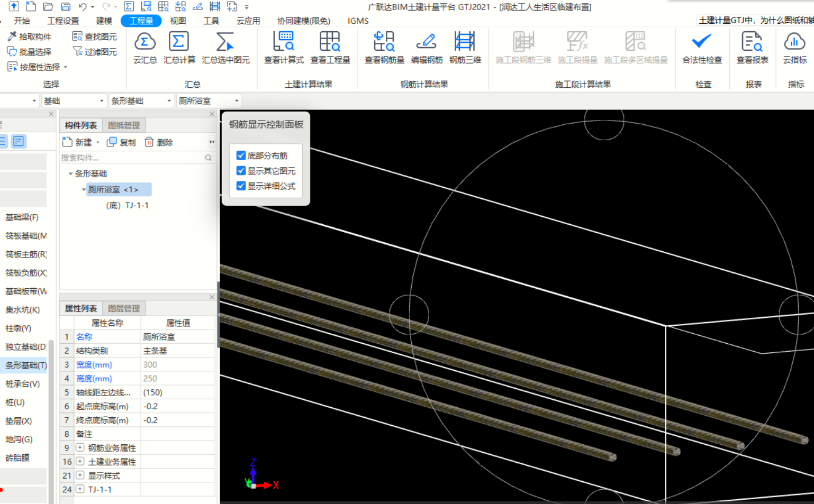Open the quick access toolbar customize arrow
Screen dimensions: 814x504
[x=247, y=7]
